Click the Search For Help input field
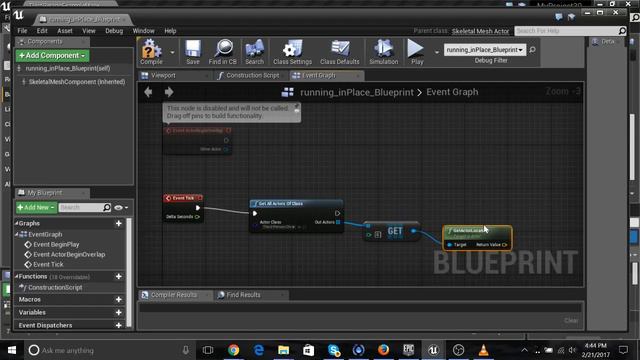640x360 pixels. (x=566, y=31)
